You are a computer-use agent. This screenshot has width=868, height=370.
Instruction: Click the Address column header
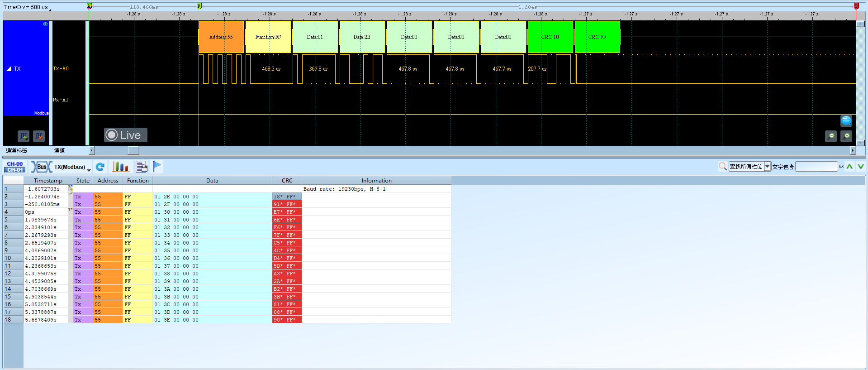tap(108, 180)
